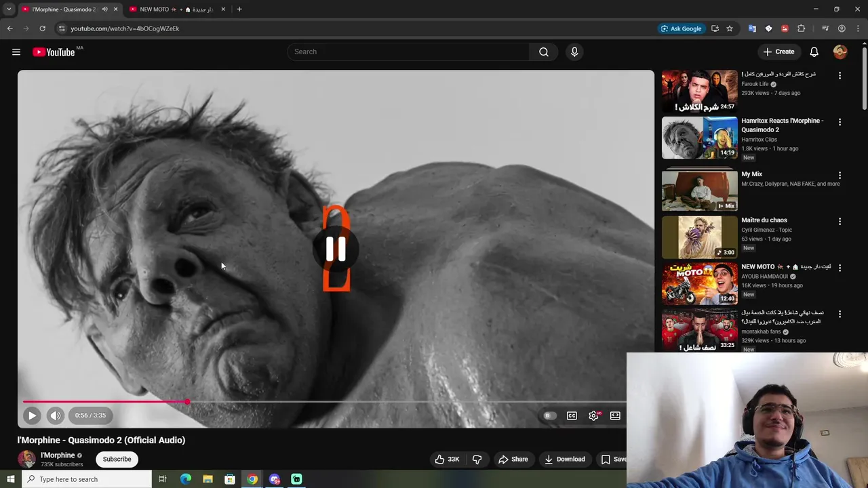This screenshot has height=488, width=868.
Task: Open more options for the NEW MOTO video
Action: [840, 268]
